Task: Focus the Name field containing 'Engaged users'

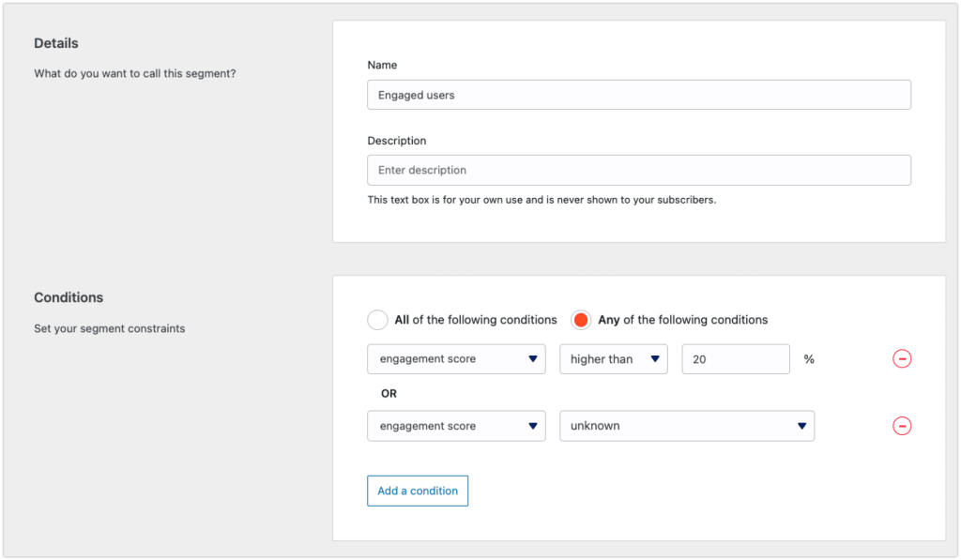Action: 638,95
